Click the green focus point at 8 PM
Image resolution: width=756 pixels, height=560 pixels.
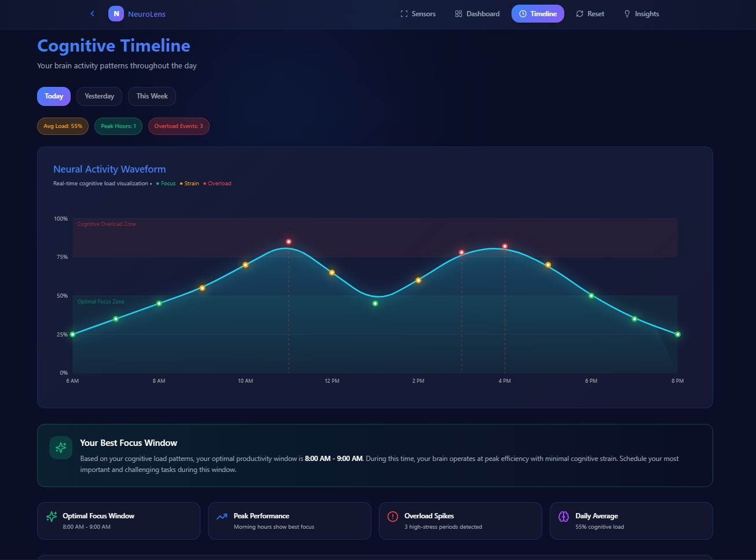point(678,334)
